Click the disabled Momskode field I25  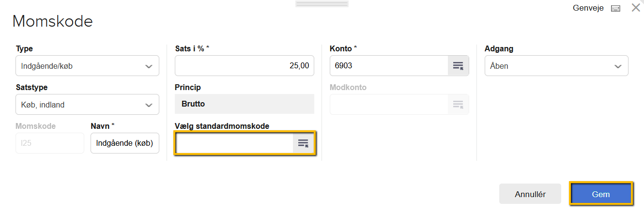coord(50,143)
